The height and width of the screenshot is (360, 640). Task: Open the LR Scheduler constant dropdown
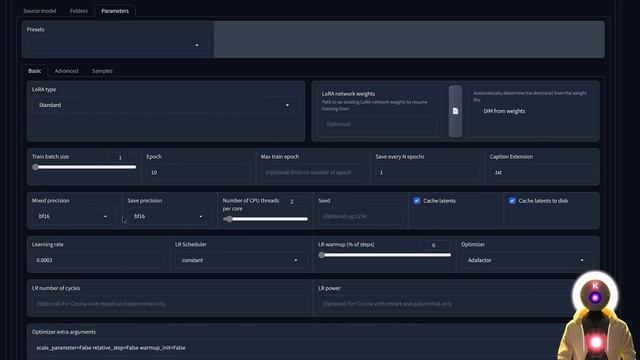tap(240, 260)
